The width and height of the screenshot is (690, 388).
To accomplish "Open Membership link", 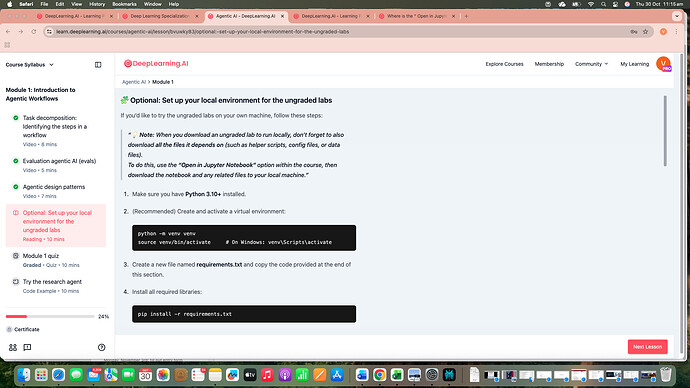I will pyautogui.click(x=549, y=64).
